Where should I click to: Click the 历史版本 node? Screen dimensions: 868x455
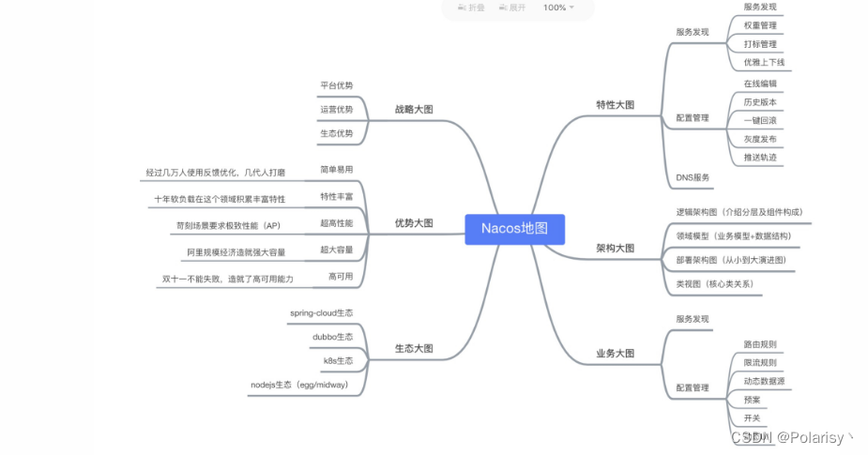coord(760,102)
